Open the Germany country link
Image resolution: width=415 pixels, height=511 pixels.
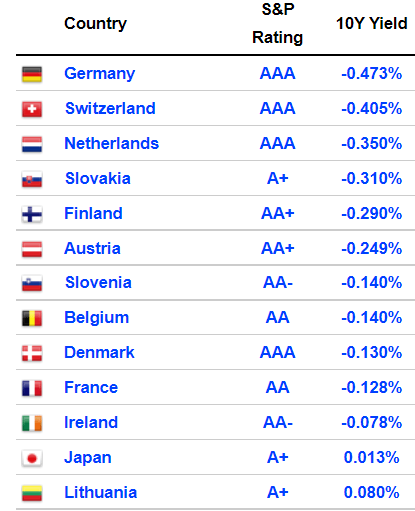click(100, 74)
